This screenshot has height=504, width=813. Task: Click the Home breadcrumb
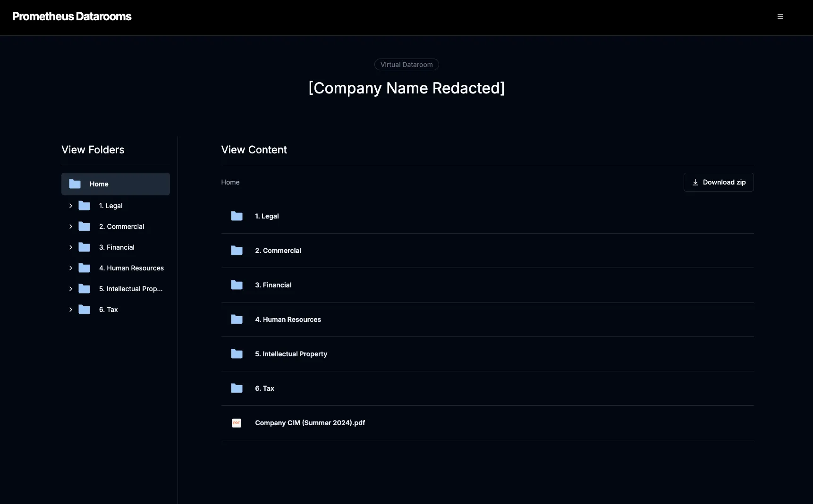(230, 182)
